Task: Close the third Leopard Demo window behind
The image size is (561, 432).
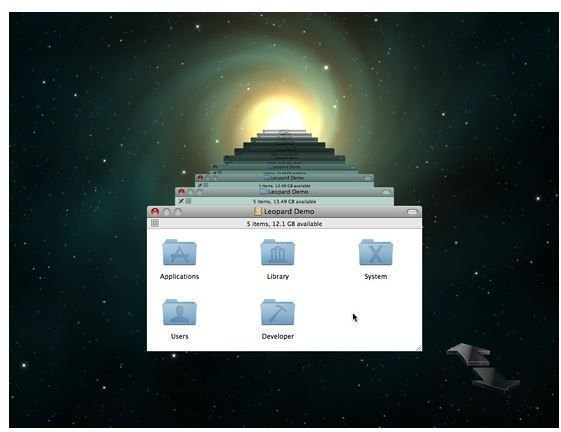Action: tap(200, 178)
